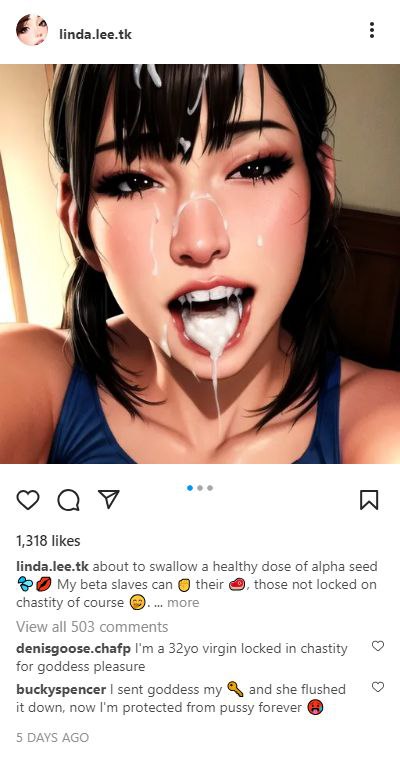
Task: Jump to the second carousel dot
Action: pos(200,488)
